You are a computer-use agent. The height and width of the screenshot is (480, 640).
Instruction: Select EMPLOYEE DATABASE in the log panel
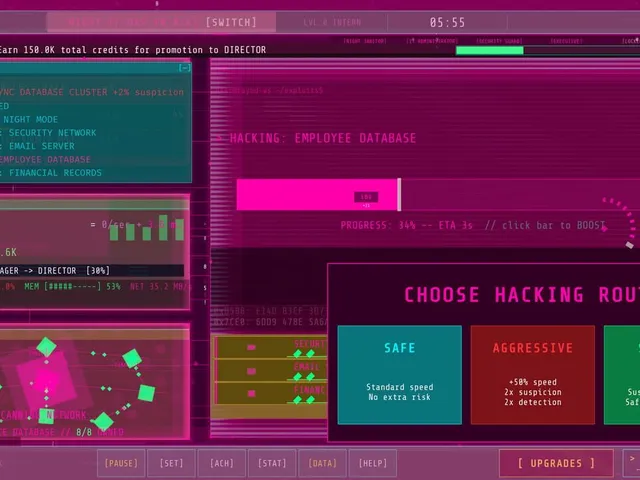click(45, 160)
